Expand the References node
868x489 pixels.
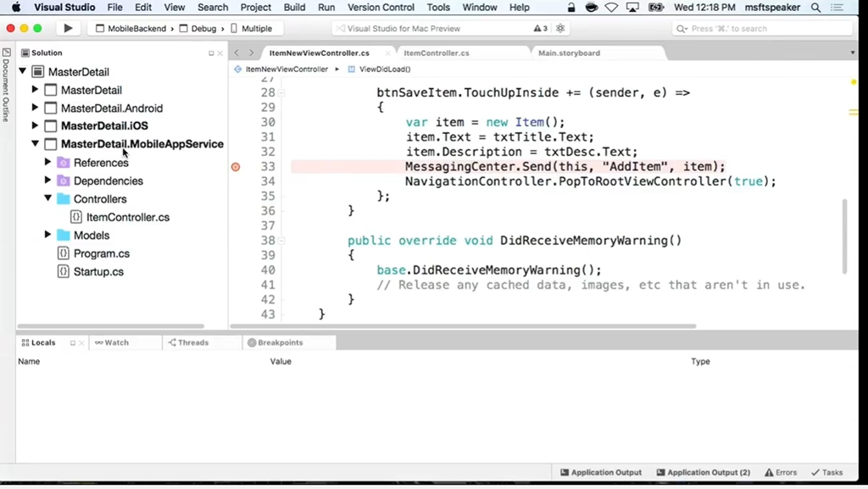[x=48, y=163]
